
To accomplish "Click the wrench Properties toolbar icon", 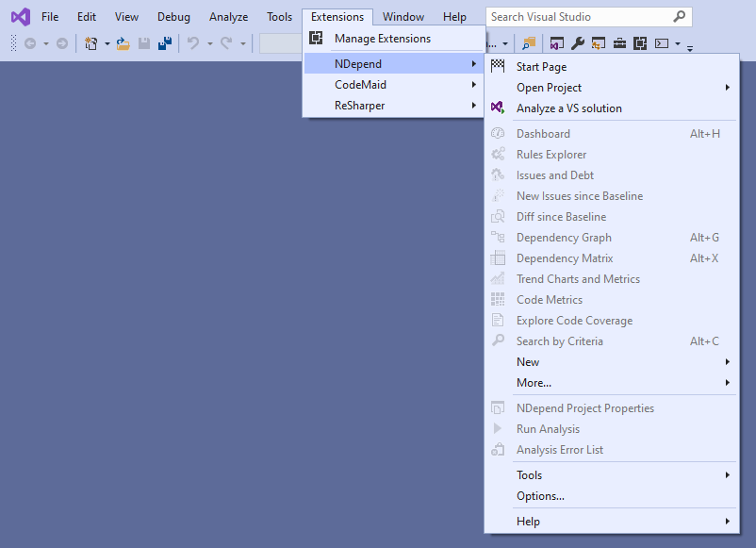I will click(578, 44).
